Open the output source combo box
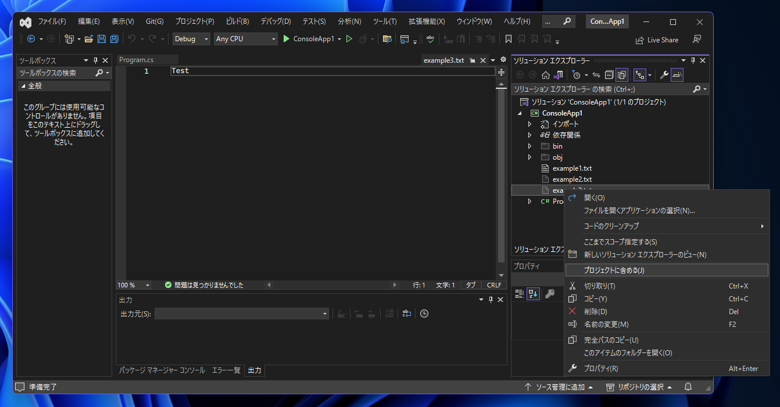 242,313
